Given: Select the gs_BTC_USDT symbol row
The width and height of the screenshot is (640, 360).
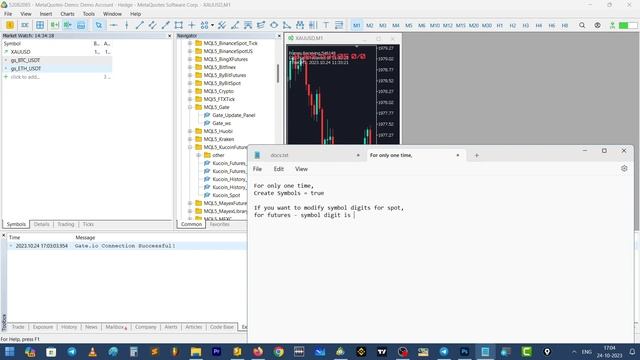Looking at the screenshot, I should 57,60.
